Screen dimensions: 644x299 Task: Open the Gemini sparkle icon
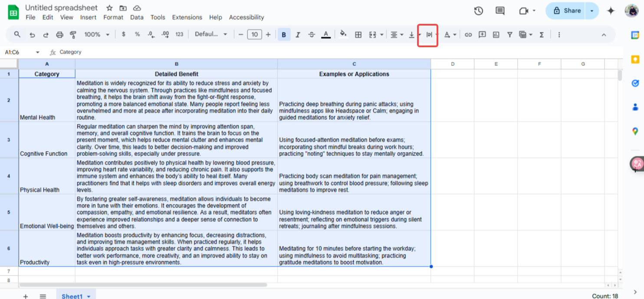611,11
